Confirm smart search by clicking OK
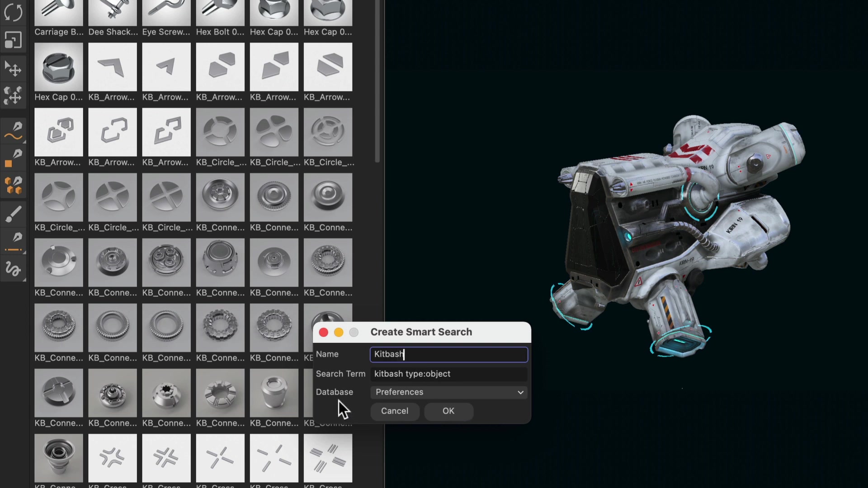This screenshot has height=488, width=868. point(448,411)
